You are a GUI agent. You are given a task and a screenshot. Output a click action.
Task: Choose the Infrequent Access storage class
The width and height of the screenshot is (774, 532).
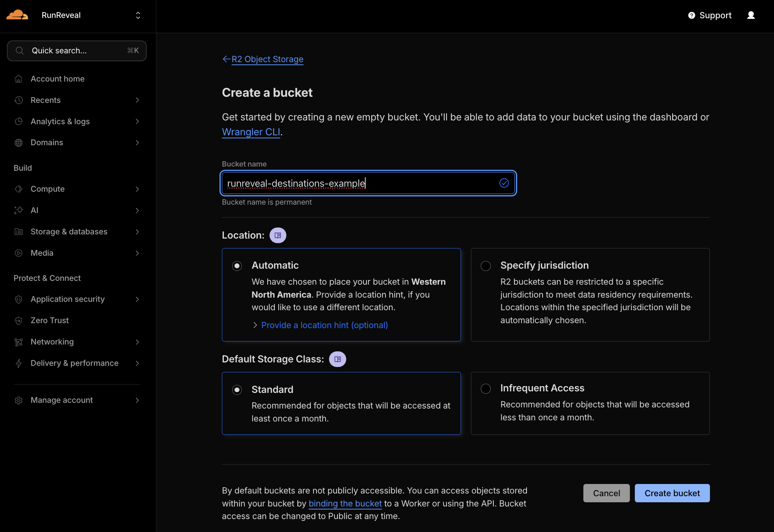[x=485, y=388]
